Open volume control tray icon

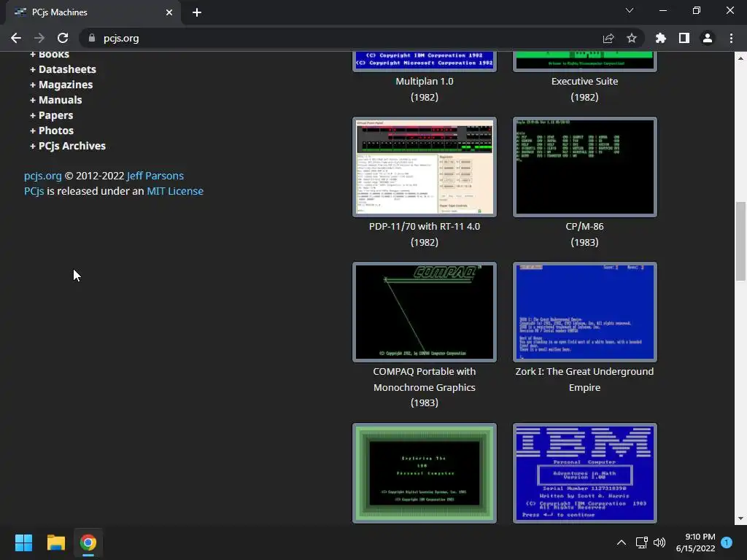[x=659, y=542]
